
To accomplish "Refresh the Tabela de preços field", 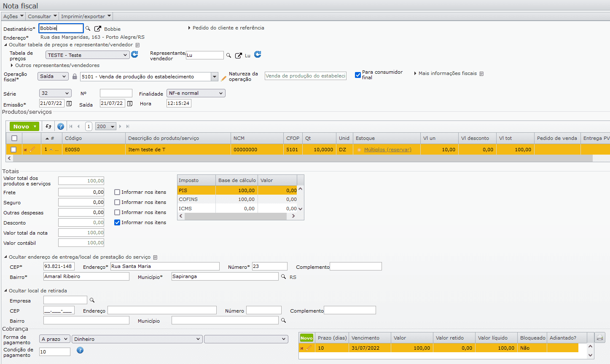I will tap(134, 54).
